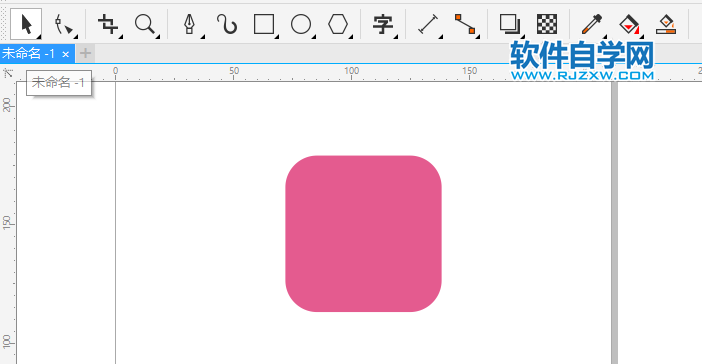Screen dimensions: 702x364
Task: Select the Rectangle tool
Action: pyautogui.click(x=264, y=24)
